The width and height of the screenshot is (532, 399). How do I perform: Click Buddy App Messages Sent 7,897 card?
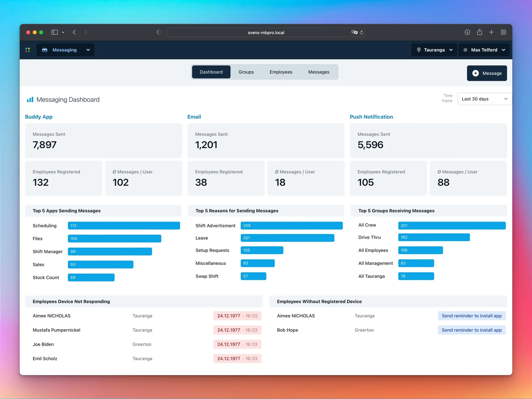[x=103, y=141]
